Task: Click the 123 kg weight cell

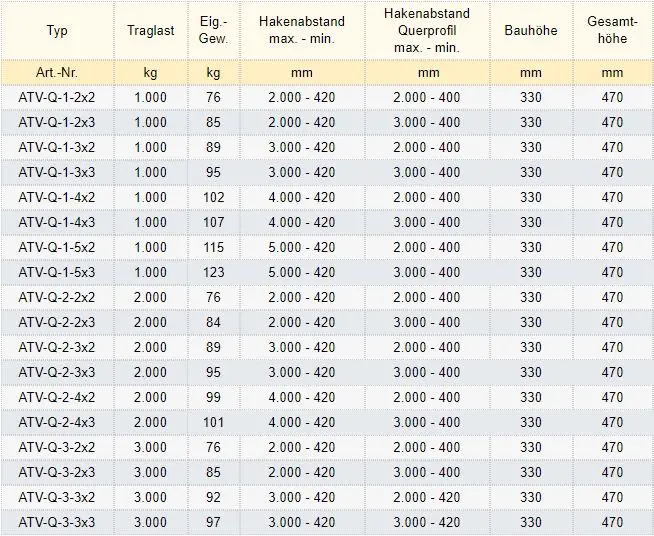Action: 213,272
